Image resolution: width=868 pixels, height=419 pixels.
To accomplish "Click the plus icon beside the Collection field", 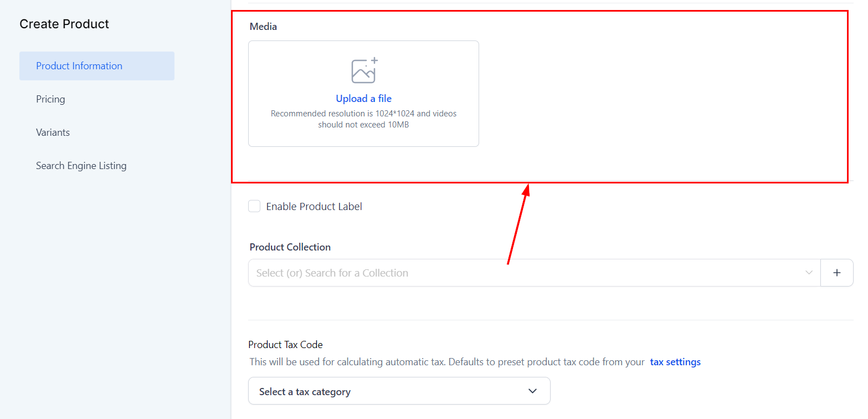I will (836, 273).
